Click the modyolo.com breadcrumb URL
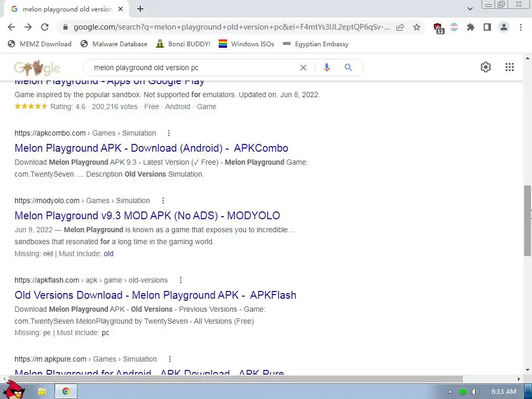This screenshot has height=399, width=532. [82, 201]
